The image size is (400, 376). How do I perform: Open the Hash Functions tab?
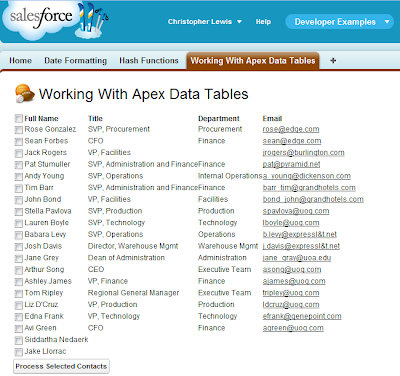(149, 60)
